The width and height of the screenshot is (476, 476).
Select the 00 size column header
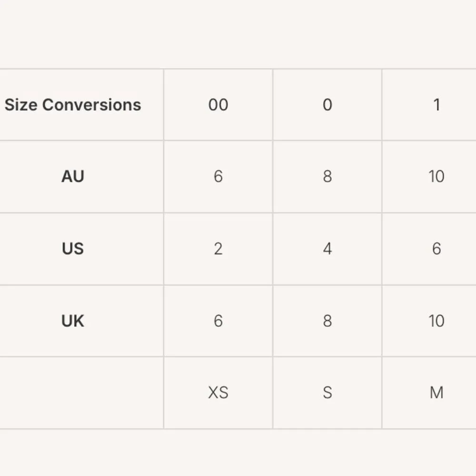218,105
